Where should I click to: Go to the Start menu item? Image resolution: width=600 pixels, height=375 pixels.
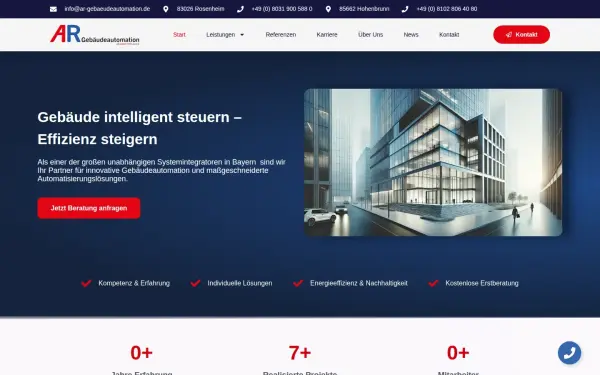point(179,35)
